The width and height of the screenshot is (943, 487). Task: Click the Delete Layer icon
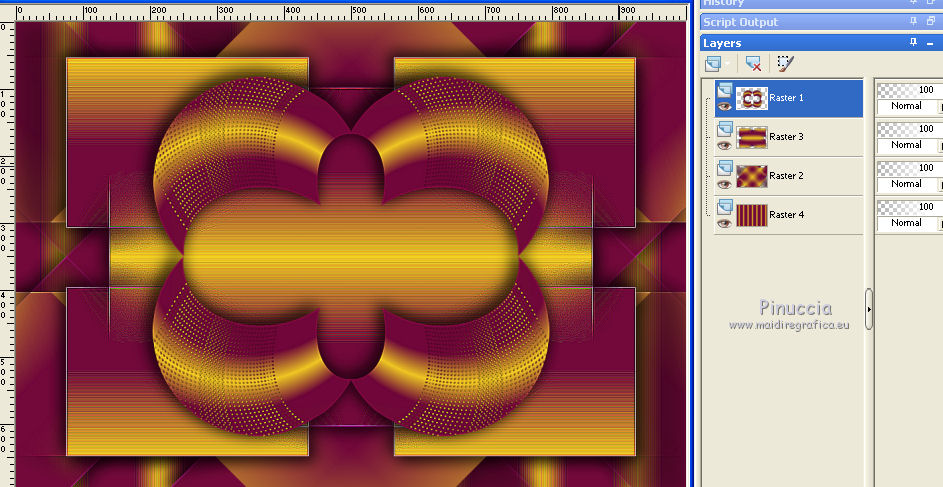click(x=752, y=63)
